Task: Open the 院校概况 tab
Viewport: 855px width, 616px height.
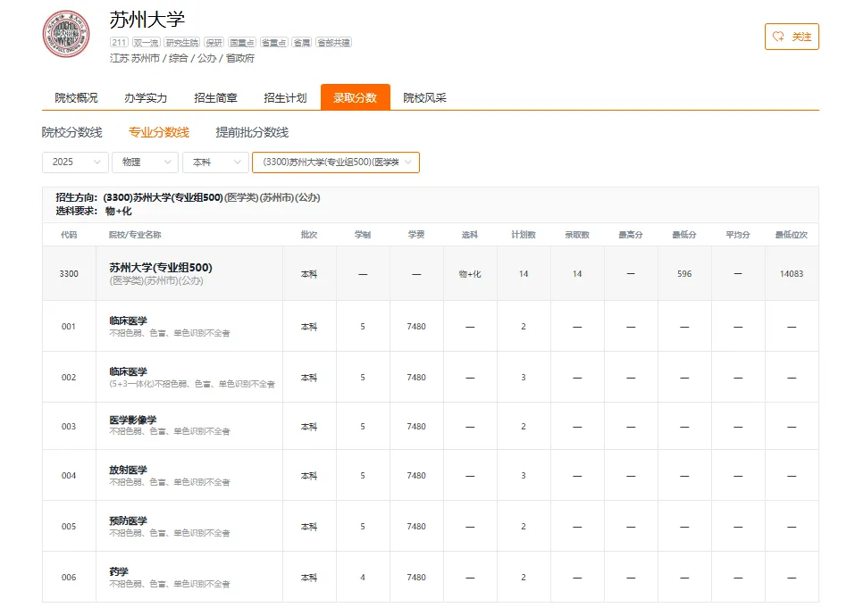Action: click(76, 97)
